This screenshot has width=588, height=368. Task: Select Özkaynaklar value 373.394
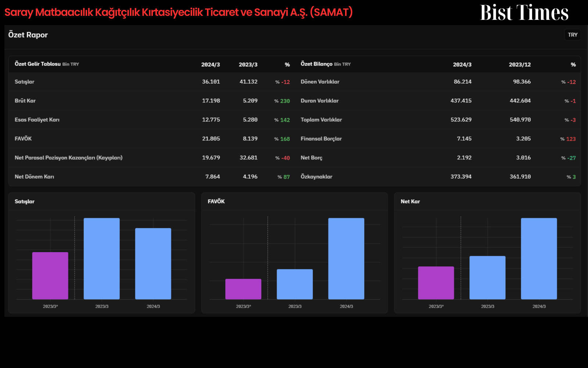point(461,177)
